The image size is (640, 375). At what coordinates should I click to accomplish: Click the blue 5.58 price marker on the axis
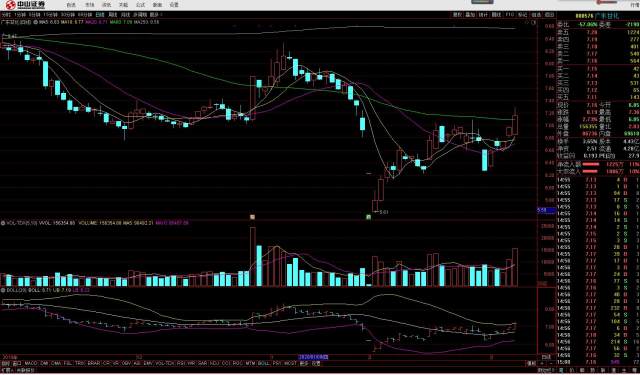click(x=546, y=211)
